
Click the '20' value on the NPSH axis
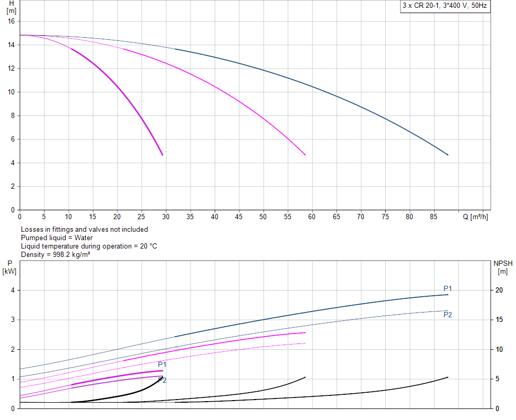click(x=499, y=290)
